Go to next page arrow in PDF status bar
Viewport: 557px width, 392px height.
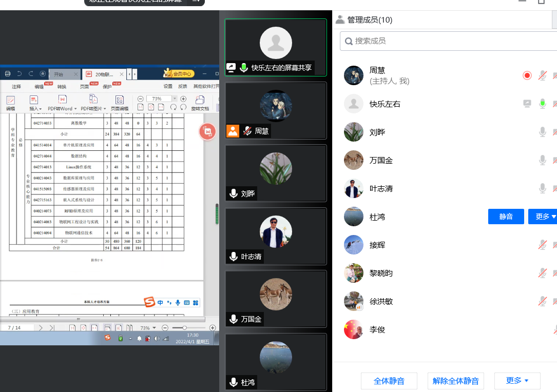click(41, 328)
